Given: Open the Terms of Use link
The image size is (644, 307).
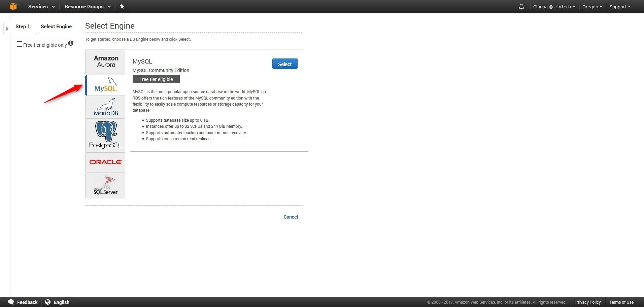Looking at the screenshot, I should pos(621,302).
